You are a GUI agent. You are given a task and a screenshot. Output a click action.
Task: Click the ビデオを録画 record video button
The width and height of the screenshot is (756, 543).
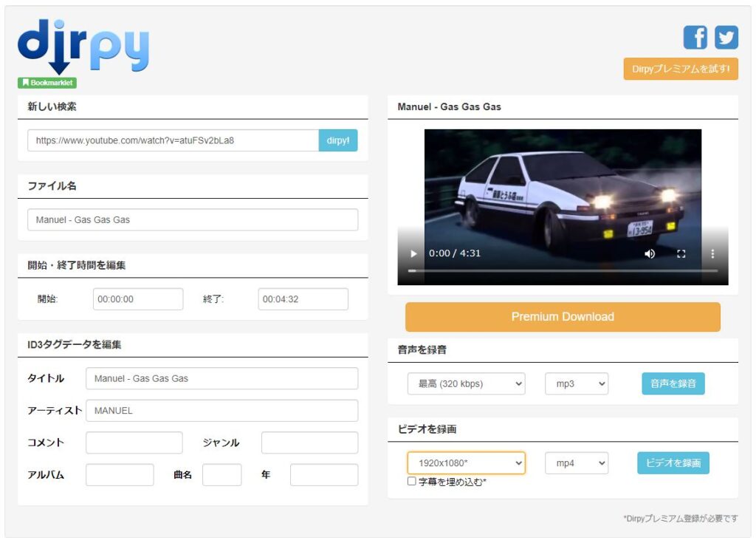click(x=673, y=463)
